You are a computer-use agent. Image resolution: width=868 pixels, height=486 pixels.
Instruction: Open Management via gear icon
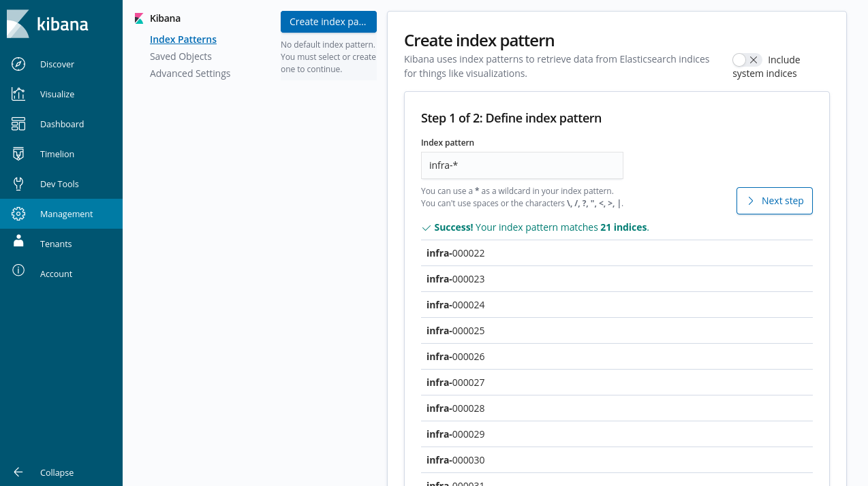[x=18, y=214]
